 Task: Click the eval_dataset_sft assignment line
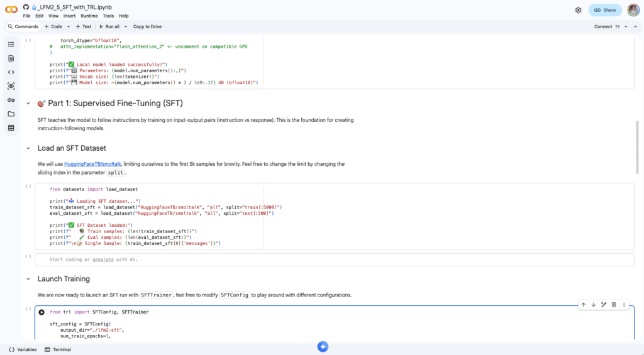point(162,214)
